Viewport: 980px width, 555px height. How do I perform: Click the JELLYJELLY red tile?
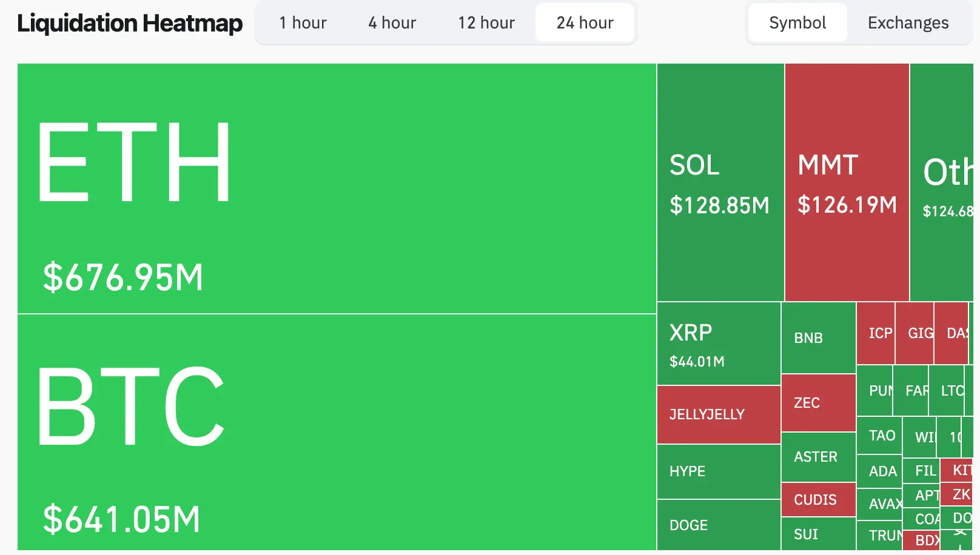(x=719, y=414)
